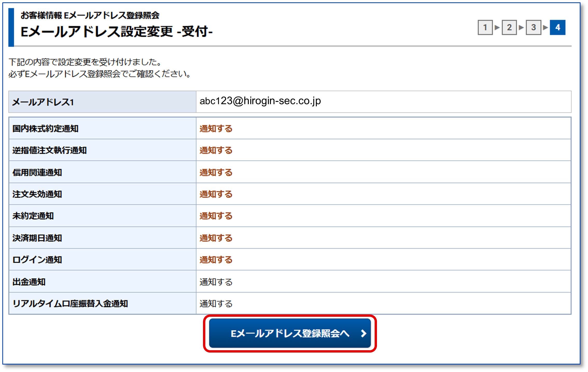Click 出金通知 row label
The image size is (588, 372).
click(x=29, y=282)
